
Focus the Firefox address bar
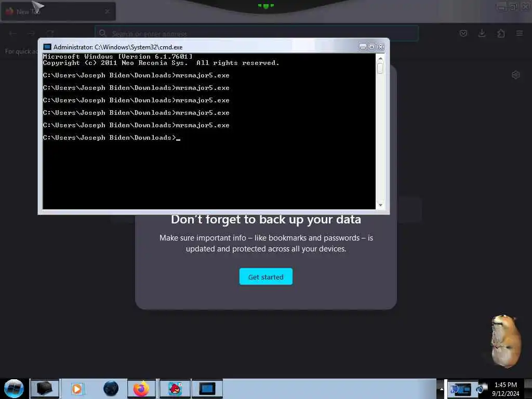[257, 33]
